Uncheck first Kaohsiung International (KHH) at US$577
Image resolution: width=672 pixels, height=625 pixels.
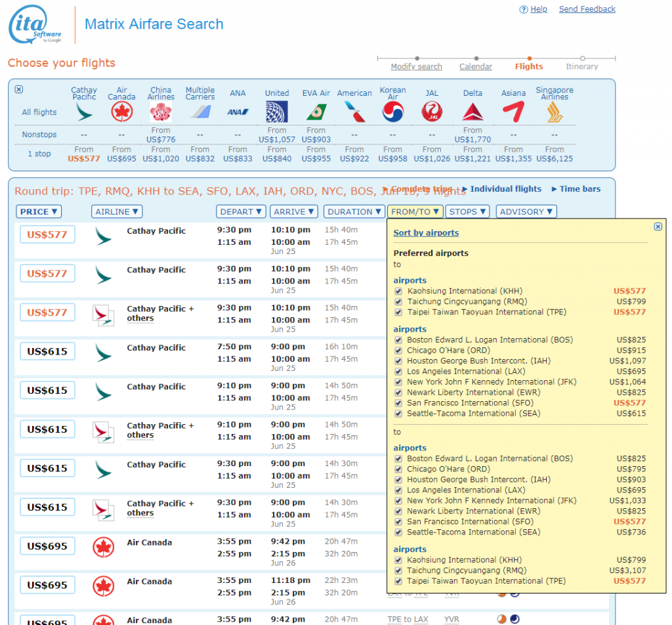point(398,291)
